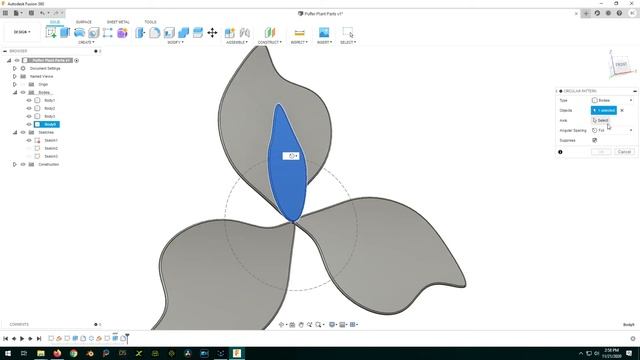Click the Select tool icon

[x=348, y=32]
